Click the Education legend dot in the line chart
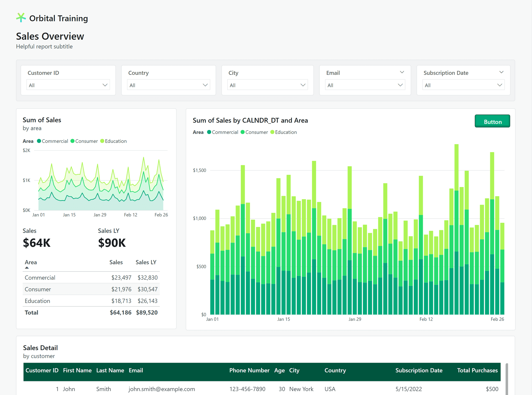532x395 pixels. tap(102, 141)
